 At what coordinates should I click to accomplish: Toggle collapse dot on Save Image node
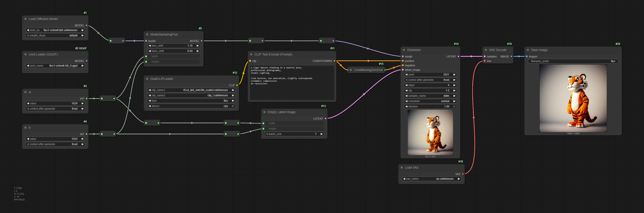(528, 50)
